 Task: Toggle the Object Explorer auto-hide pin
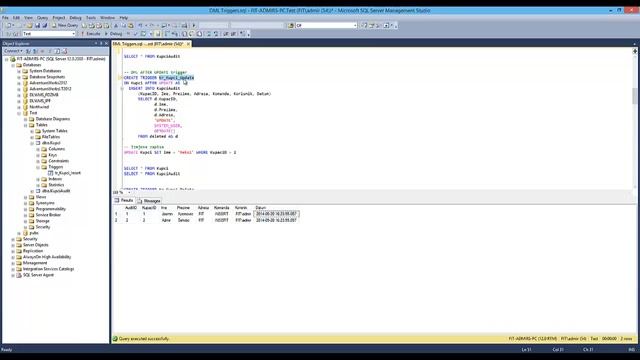coord(101,43)
